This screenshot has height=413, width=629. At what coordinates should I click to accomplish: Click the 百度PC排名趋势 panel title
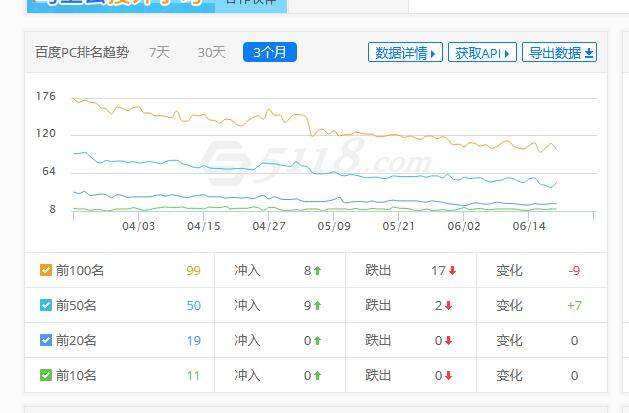(82, 52)
